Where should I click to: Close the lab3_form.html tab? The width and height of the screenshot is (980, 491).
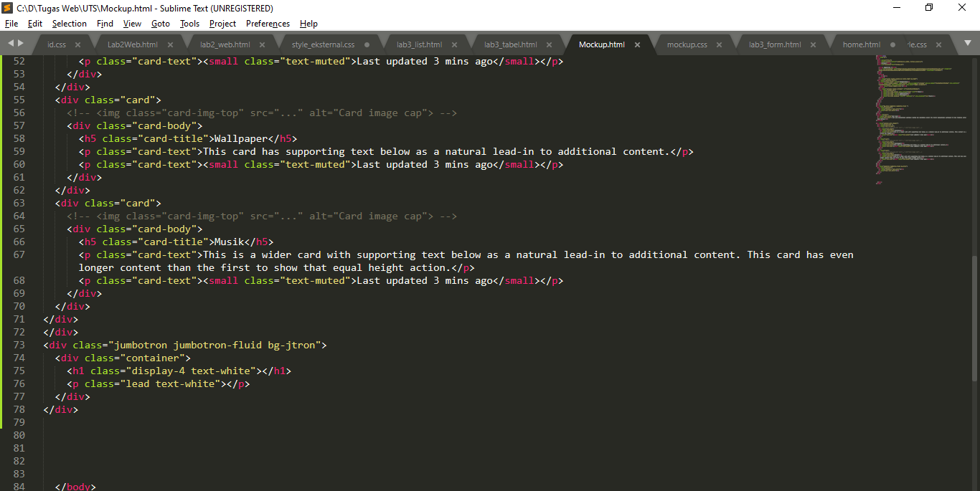coord(813,44)
